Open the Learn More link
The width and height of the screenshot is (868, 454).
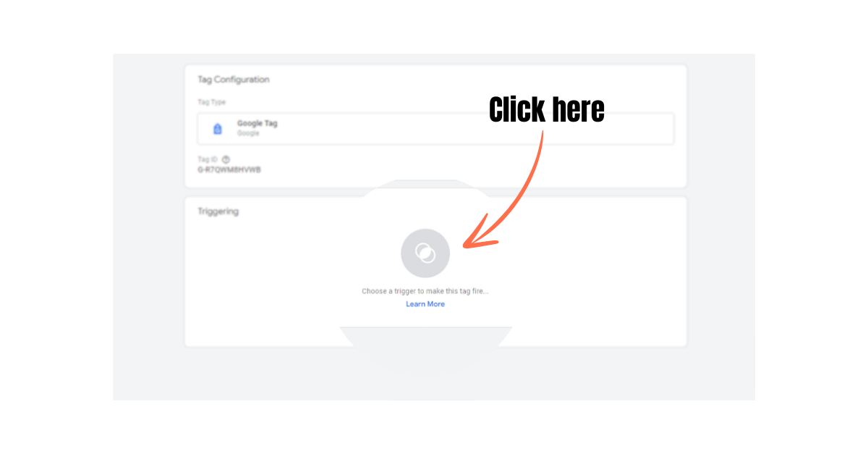coord(425,304)
